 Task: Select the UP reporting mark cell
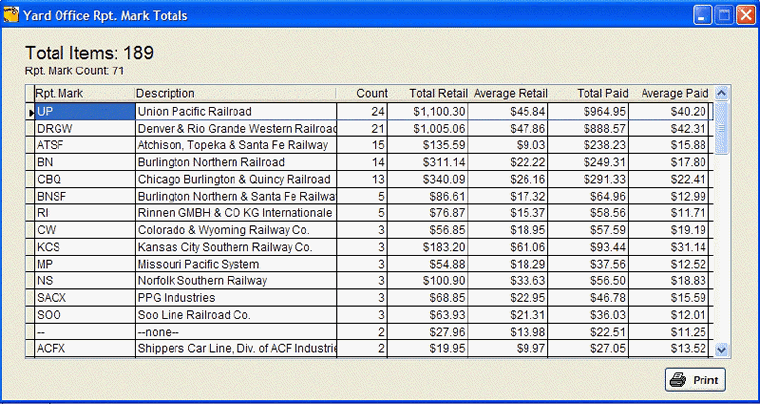click(84, 111)
